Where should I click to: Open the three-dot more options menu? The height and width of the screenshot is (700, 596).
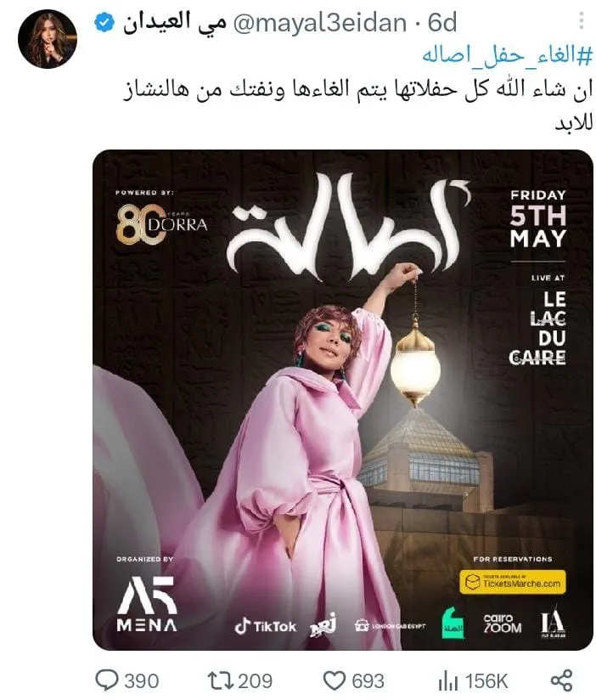coord(581,20)
